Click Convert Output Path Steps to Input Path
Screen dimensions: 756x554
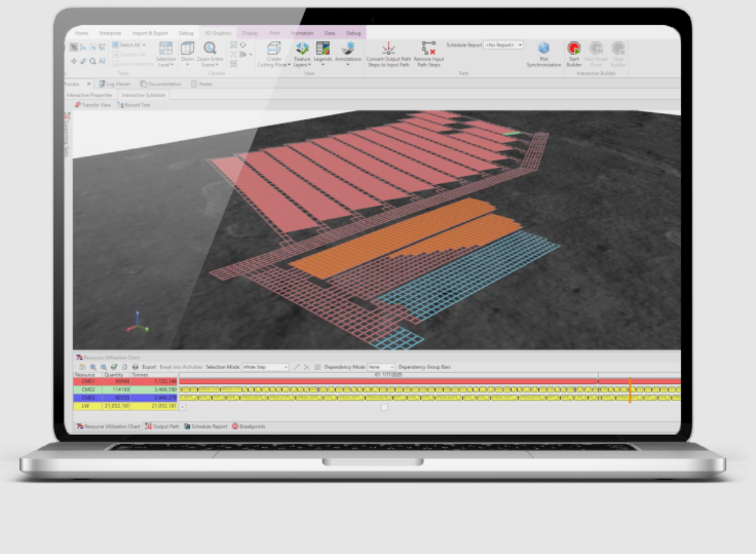click(388, 54)
